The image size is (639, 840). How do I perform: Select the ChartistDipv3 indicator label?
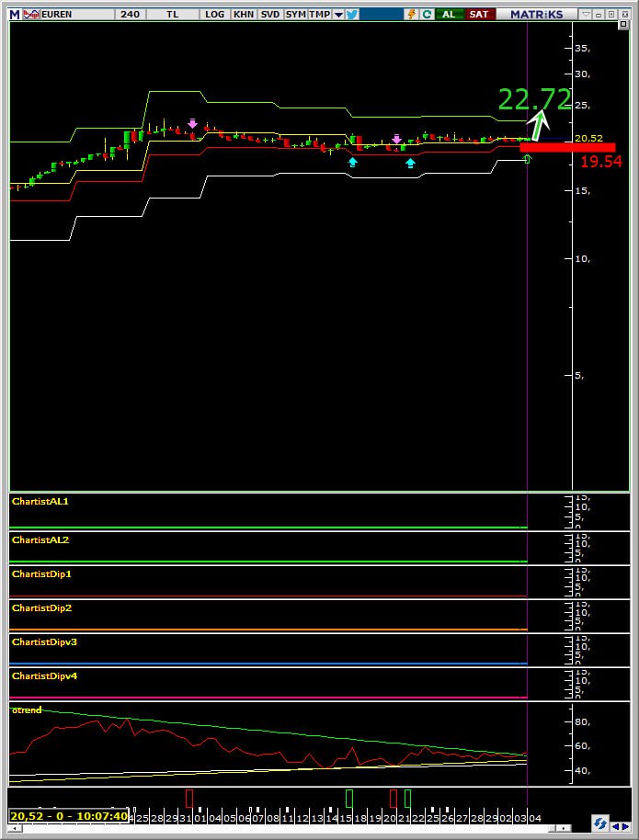click(x=44, y=641)
